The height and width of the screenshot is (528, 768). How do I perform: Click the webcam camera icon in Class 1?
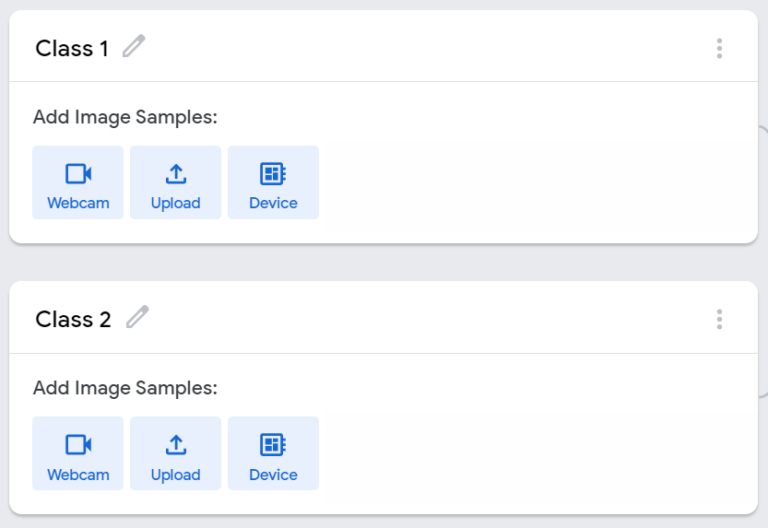point(78,174)
